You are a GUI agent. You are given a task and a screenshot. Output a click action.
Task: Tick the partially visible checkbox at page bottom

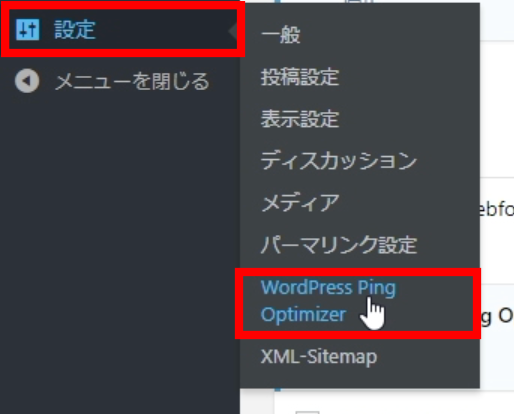click(307, 412)
